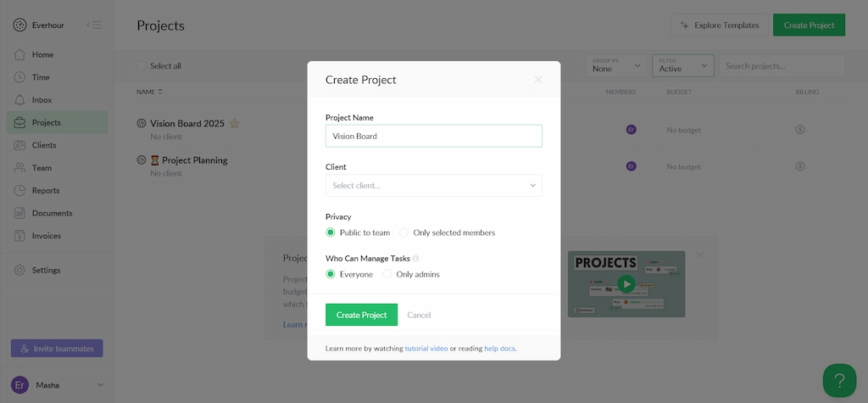The width and height of the screenshot is (868, 403).
Task: Click the green Create Project button in dialog
Action: pos(361,315)
